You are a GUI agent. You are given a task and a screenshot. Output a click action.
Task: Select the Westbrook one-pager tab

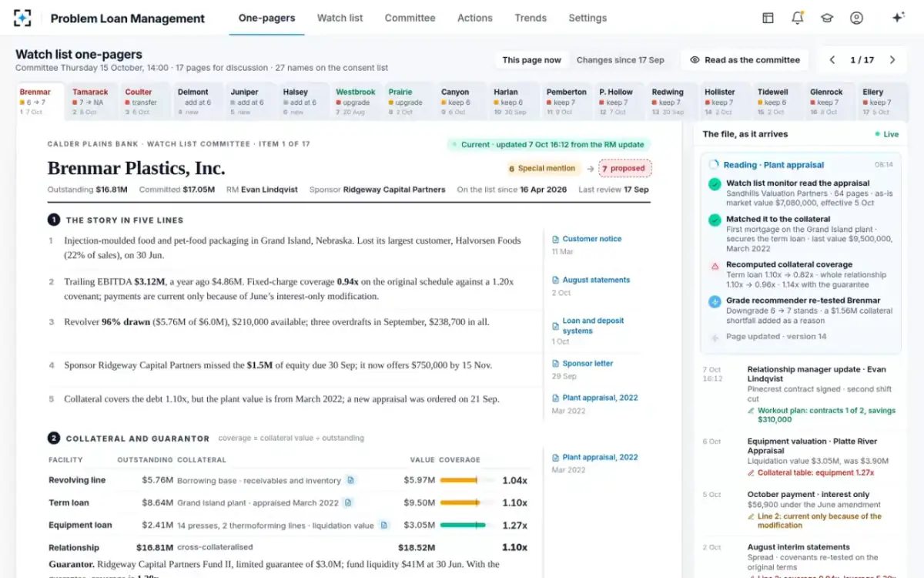click(x=357, y=102)
